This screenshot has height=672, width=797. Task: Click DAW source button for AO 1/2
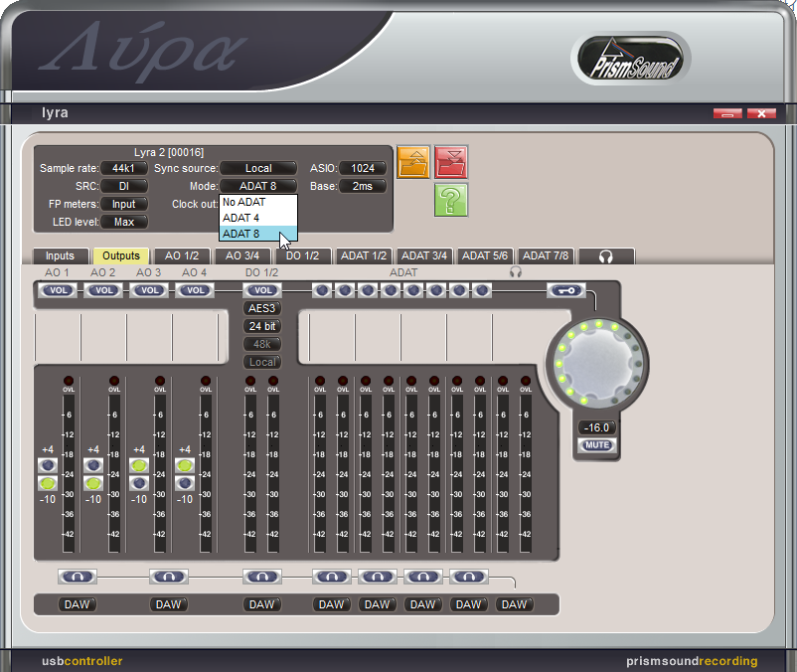pyautogui.click(x=78, y=604)
